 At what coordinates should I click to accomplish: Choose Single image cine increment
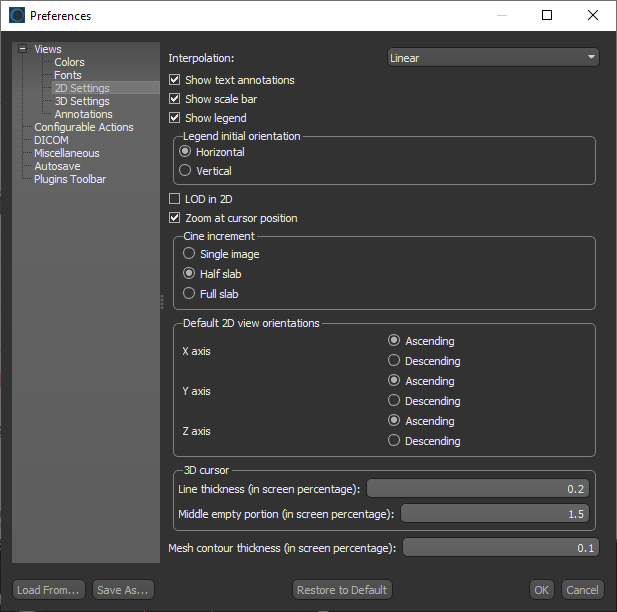(x=189, y=254)
